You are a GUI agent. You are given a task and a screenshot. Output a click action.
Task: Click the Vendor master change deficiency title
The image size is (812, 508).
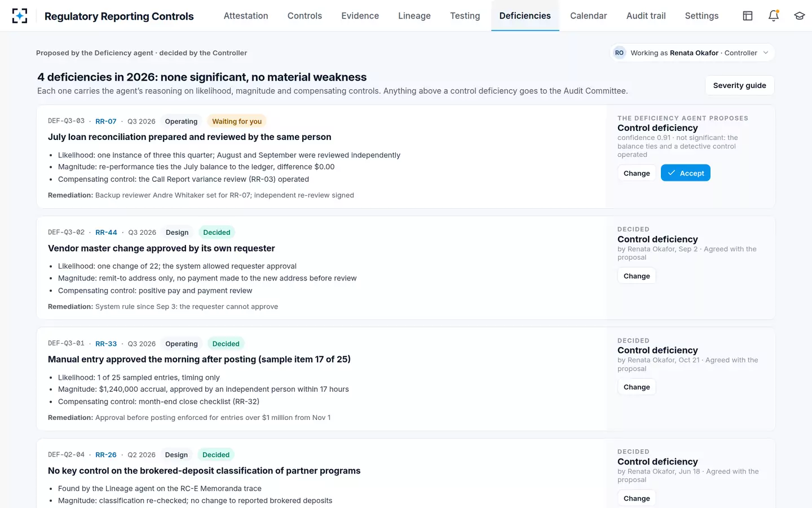tap(161, 248)
